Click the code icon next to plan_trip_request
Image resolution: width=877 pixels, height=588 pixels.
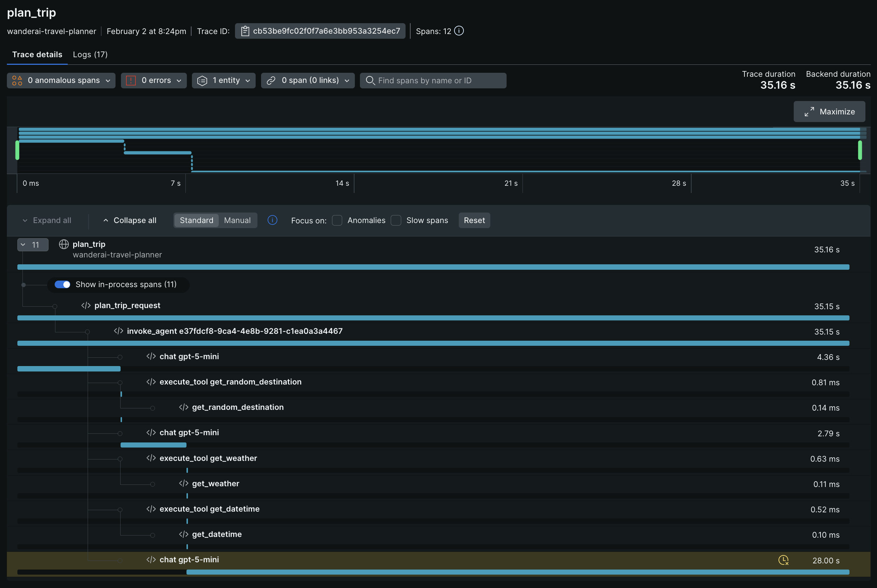click(86, 306)
